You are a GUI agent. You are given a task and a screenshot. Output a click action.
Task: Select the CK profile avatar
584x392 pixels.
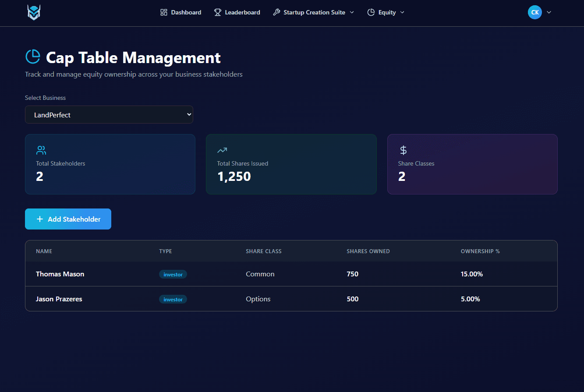[x=534, y=12]
